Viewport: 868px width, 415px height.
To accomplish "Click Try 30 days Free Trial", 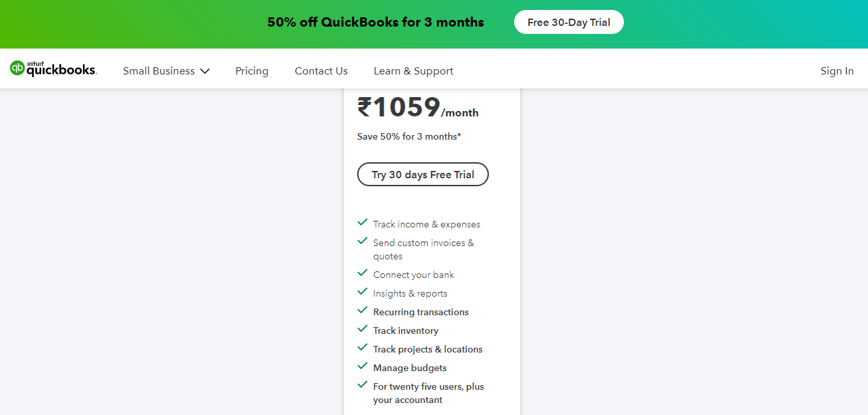I will click(422, 174).
